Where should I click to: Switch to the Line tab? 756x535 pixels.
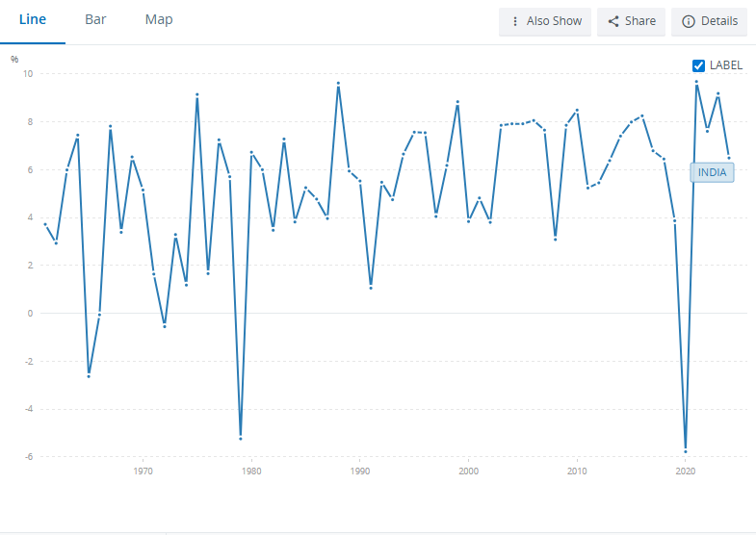pos(33,20)
